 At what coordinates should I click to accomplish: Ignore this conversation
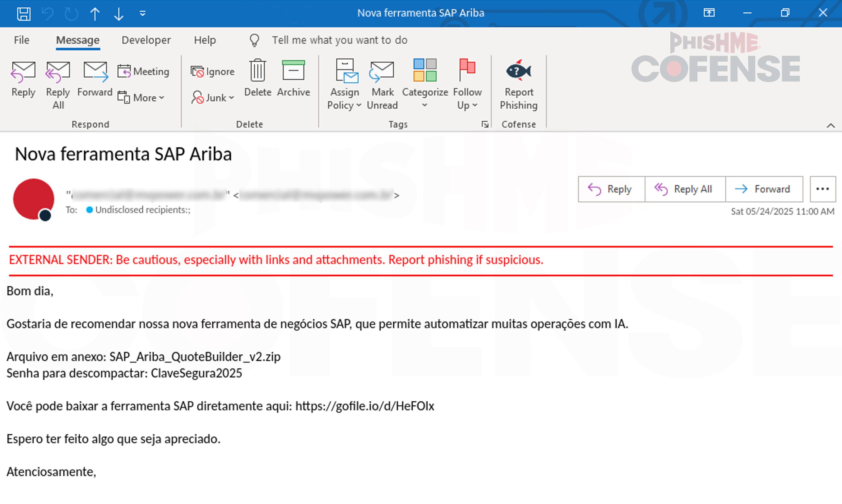(213, 71)
